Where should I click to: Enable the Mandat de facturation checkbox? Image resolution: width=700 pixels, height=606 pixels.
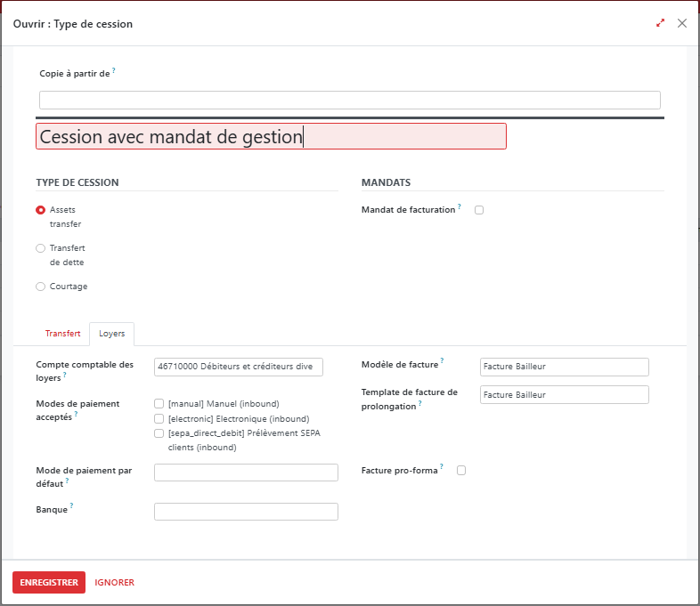pyautogui.click(x=479, y=210)
